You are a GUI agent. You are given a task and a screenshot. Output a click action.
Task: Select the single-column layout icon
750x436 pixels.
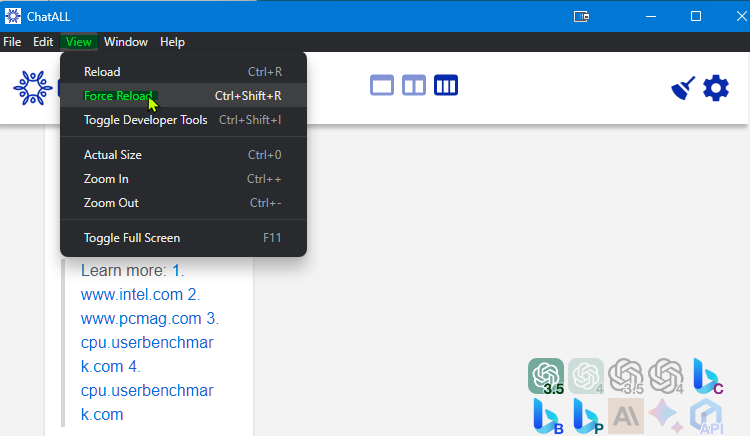pos(382,86)
